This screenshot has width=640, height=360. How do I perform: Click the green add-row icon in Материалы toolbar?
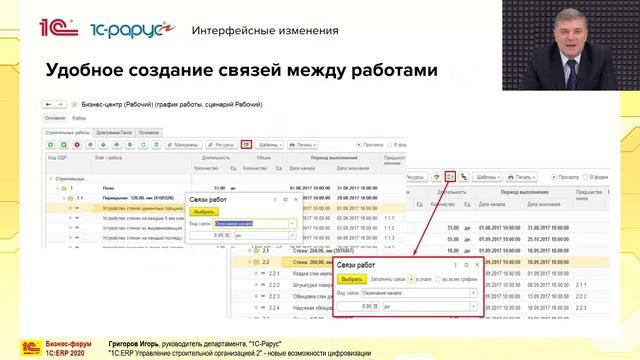tap(51, 145)
